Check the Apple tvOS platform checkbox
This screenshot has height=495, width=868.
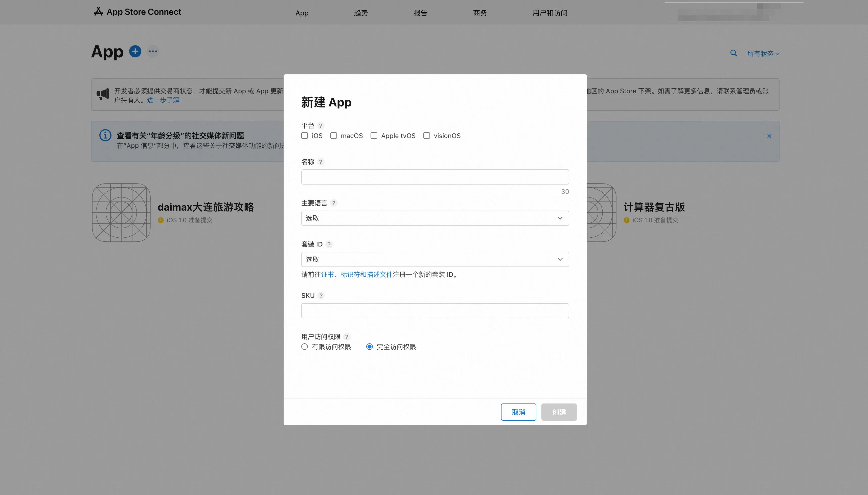pos(374,136)
